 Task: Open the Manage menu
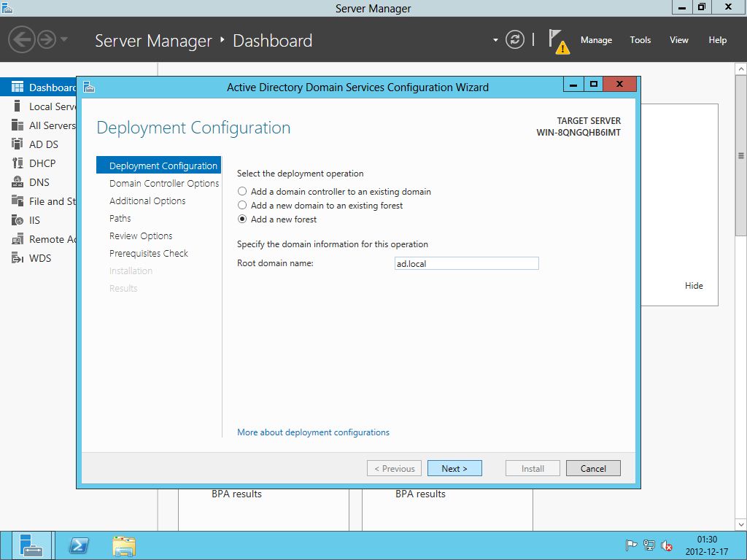pyautogui.click(x=596, y=40)
